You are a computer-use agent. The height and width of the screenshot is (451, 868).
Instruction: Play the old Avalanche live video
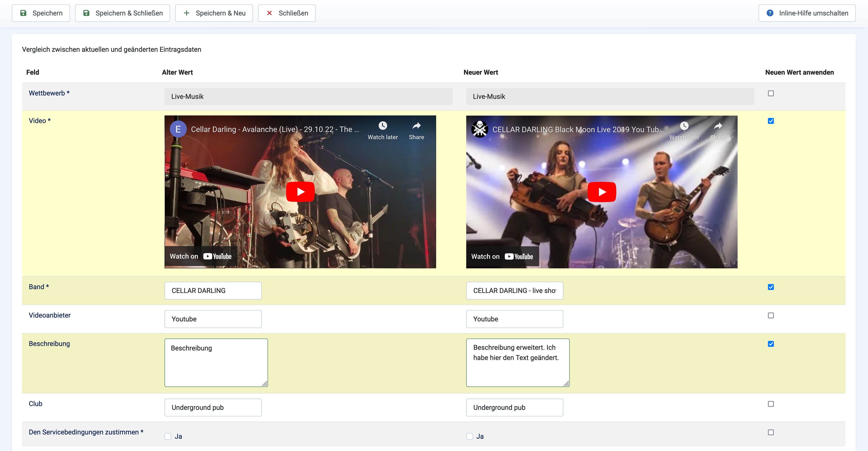(300, 192)
